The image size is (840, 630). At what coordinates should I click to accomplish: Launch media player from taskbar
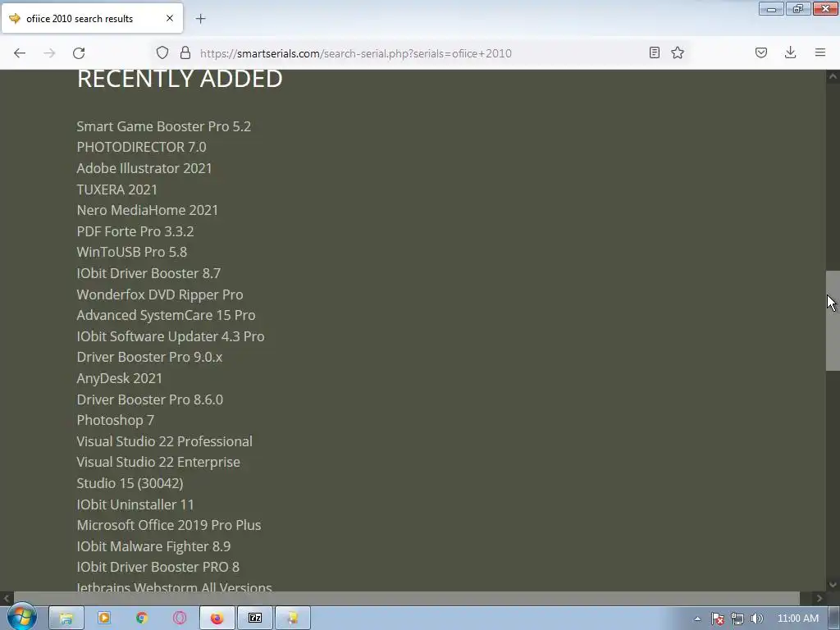[x=104, y=619]
